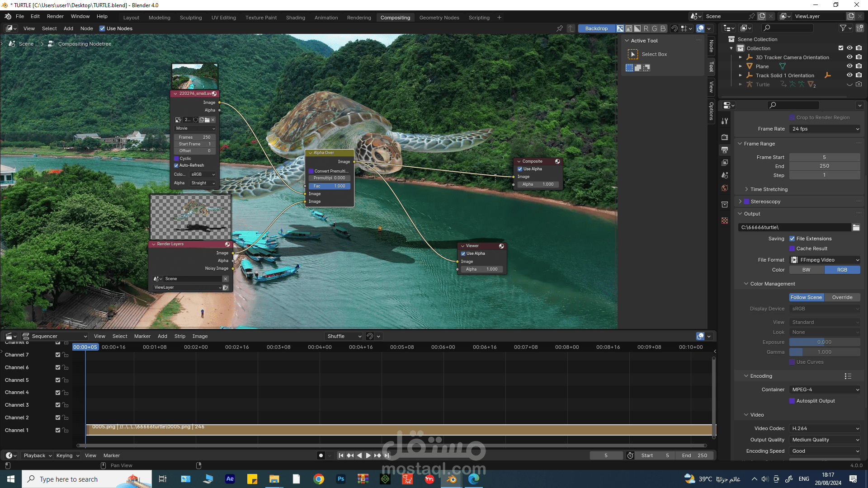Image resolution: width=868 pixels, height=488 pixels.
Task: Select Color and Alpha backdrop channel icon
Action: point(620,28)
